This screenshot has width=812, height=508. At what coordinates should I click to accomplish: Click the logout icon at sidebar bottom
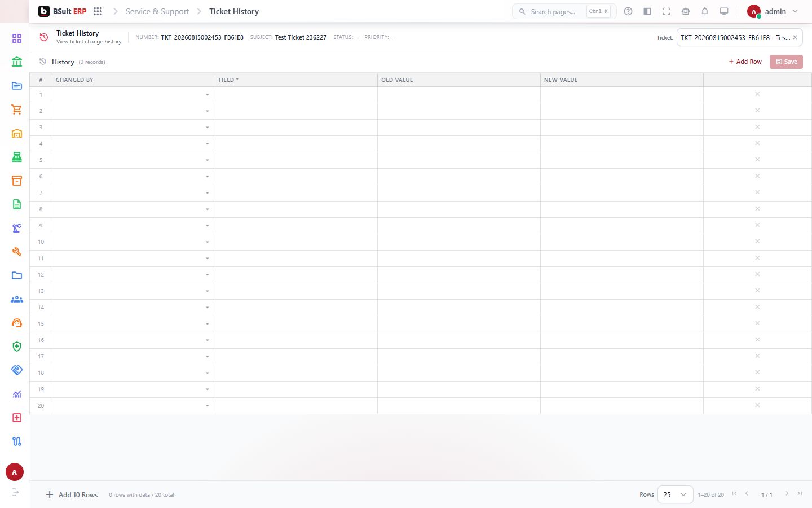15,492
